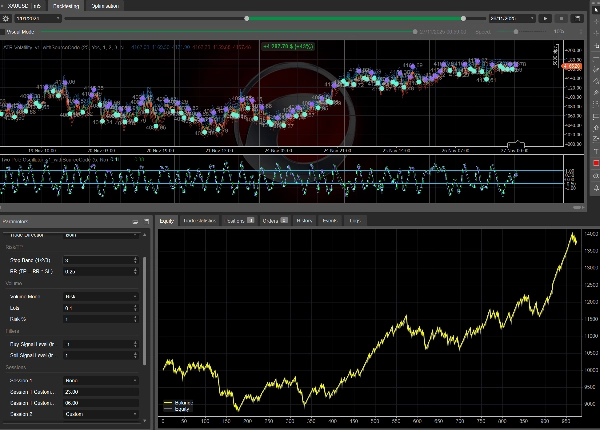Adjust the Speed slider handle
The height and width of the screenshot is (430, 600).
tap(516, 32)
